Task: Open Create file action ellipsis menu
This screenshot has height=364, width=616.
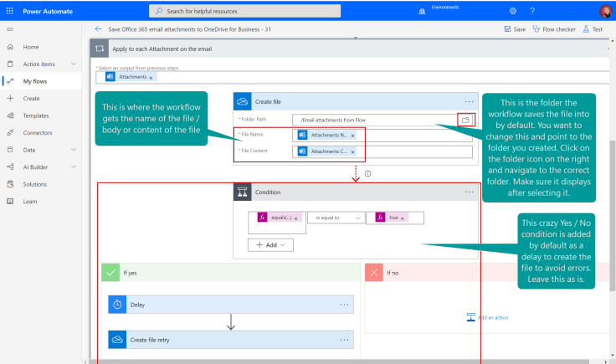Action: click(x=469, y=100)
